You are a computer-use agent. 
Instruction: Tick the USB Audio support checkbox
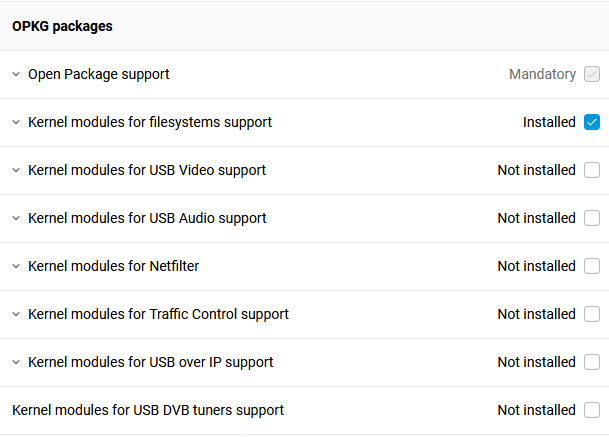592,218
